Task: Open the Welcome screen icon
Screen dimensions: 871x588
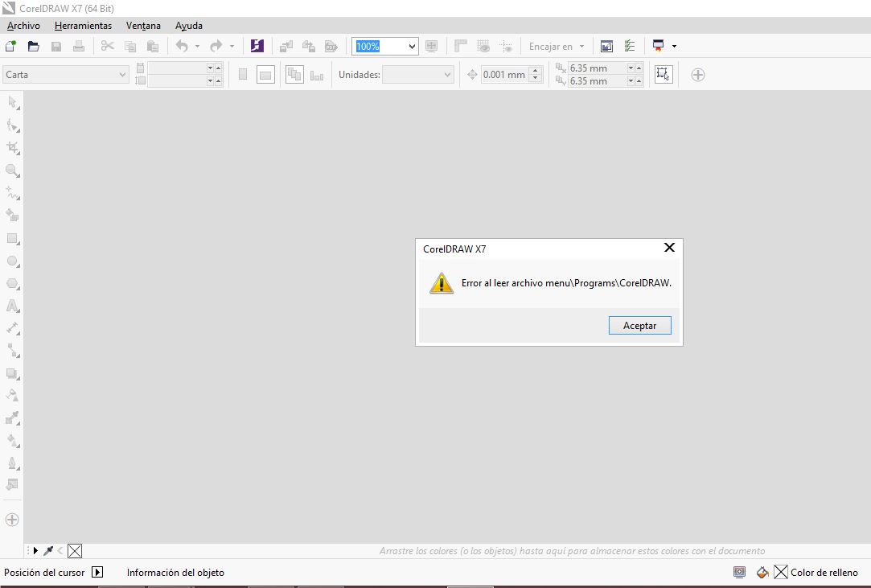Action: click(606, 46)
